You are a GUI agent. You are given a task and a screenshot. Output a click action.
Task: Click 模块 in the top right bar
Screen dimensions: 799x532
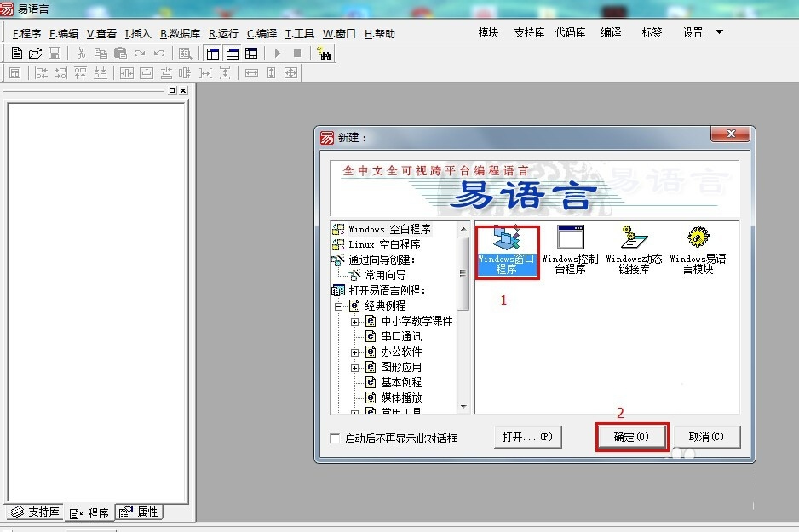pyautogui.click(x=488, y=32)
